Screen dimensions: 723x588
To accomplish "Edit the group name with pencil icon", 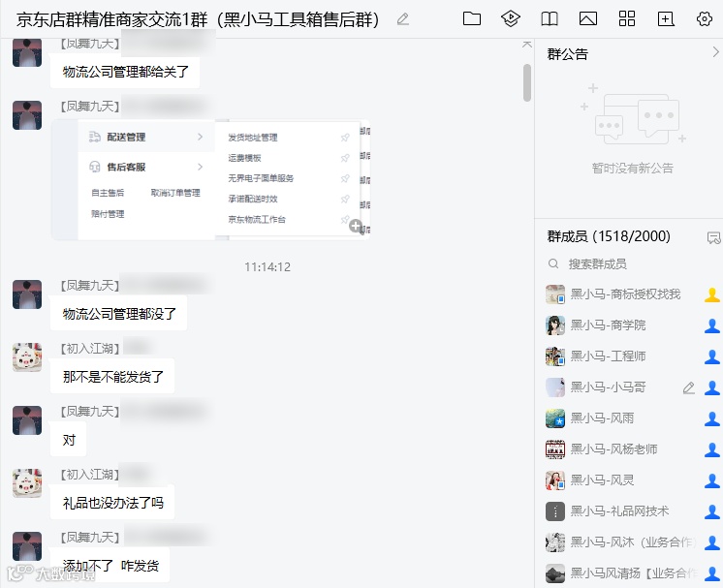I will (x=403, y=19).
